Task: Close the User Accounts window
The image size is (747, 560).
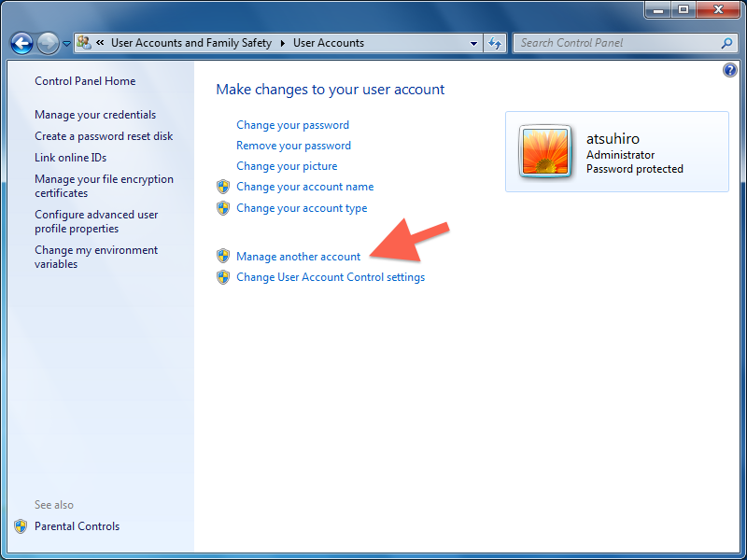Action: coord(718,9)
